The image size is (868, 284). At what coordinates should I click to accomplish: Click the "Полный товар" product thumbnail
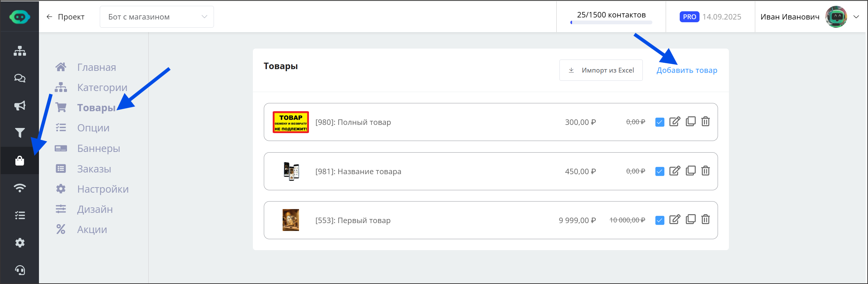pos(291,122)
